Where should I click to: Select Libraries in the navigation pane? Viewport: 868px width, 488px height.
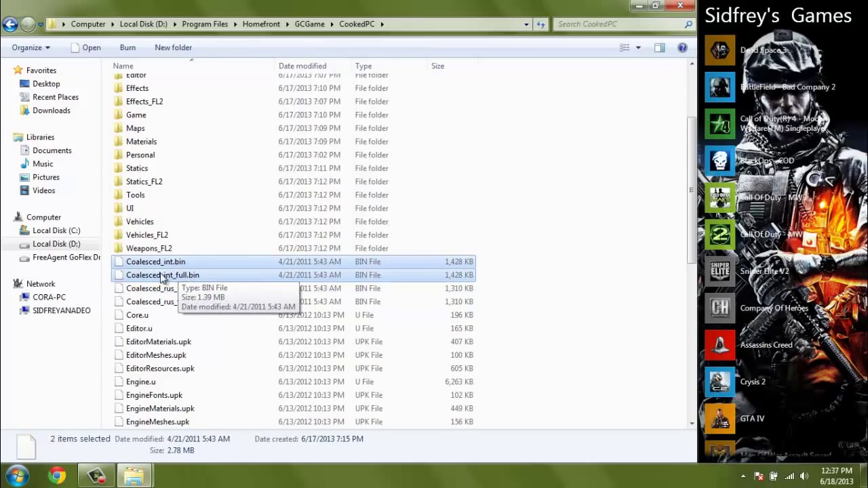pos(40,137)
